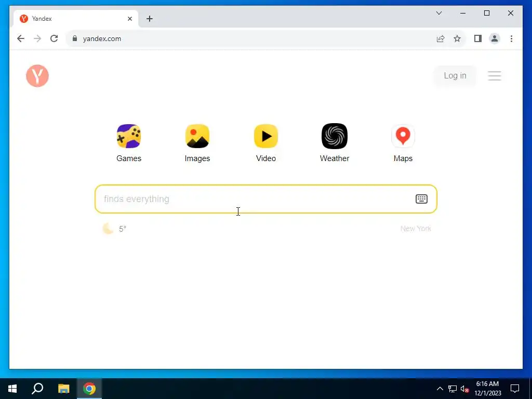Open the Chrome profile avatar
This screenshot has height=399, width=532.
click(x=495, y=38)
